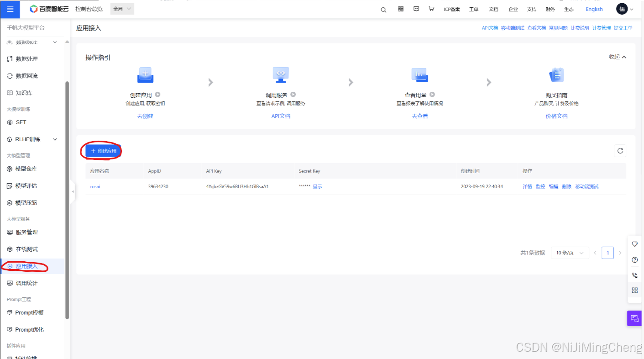This screenshot has width=644, height=359.
Task: Open the 价格文档 link
Action: (556, 116)
